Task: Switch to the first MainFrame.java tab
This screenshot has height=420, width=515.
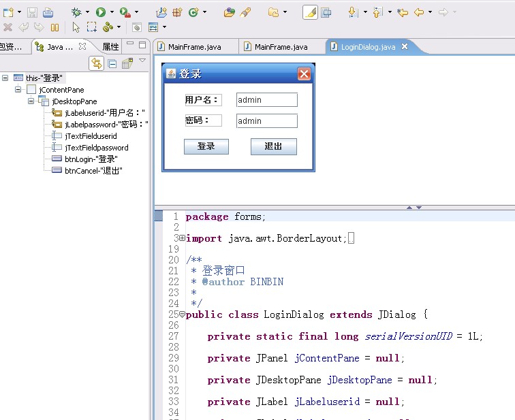Action: [x=194, y=47]
